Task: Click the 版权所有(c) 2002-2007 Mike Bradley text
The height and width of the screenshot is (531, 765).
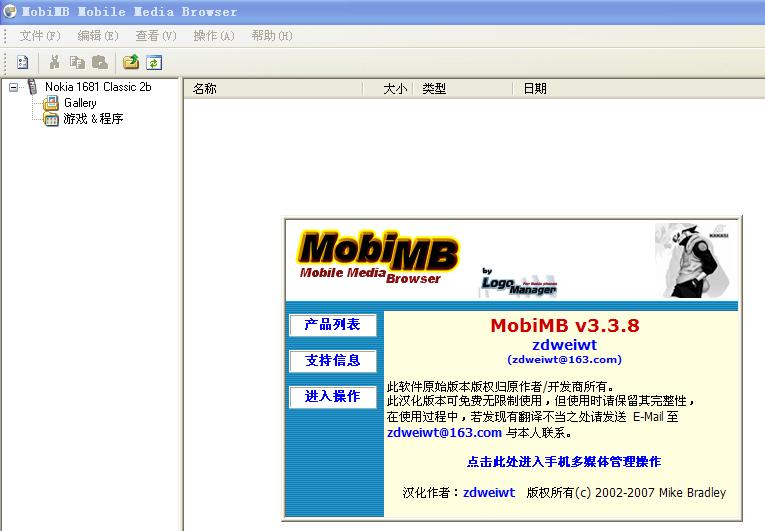Action: pyautogui.click(x=626, y=492)
